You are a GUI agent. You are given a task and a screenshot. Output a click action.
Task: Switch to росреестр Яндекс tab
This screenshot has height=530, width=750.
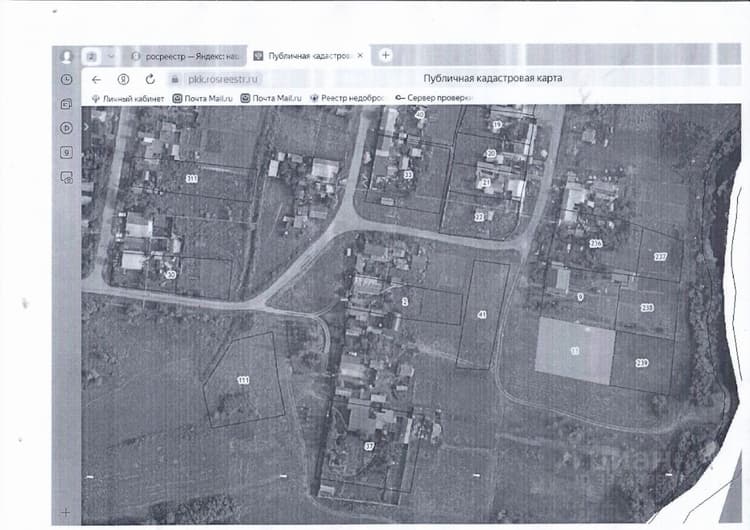pos(186,56)
